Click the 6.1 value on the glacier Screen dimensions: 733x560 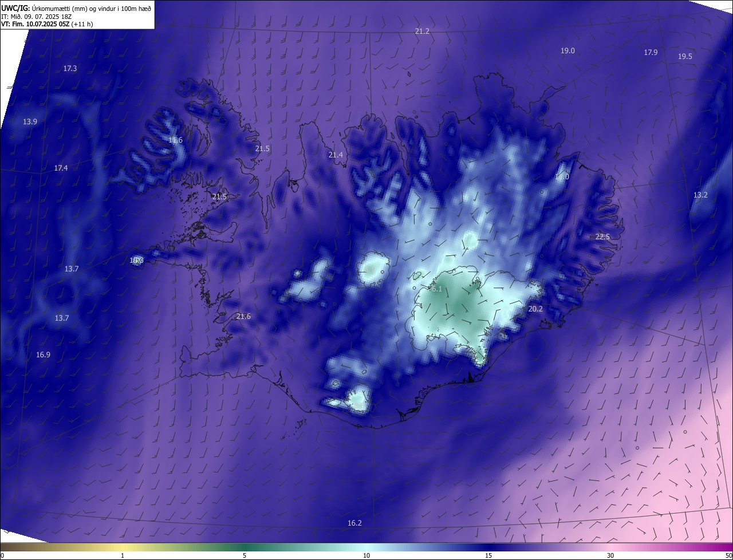437,289
